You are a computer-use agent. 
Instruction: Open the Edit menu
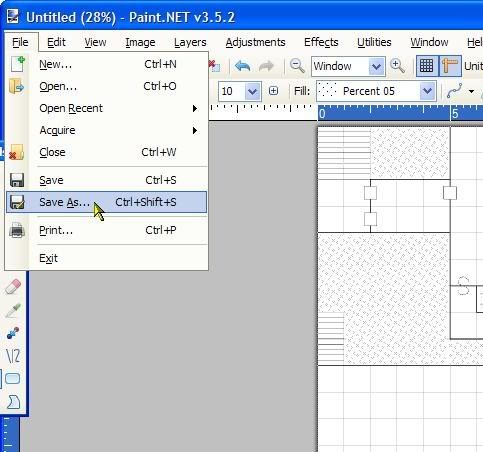pos(56,42)
